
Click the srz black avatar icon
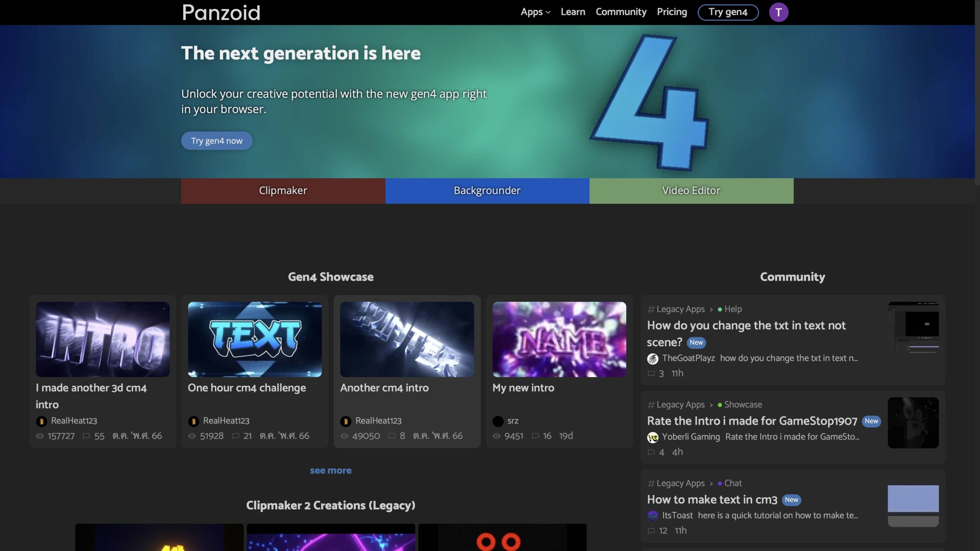coord(498,421)
